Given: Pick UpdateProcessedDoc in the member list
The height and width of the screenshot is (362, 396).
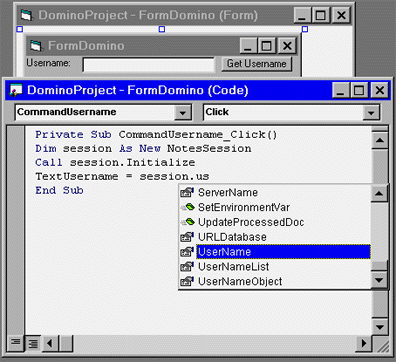Looking at the screenshot, I should [251, 222].
